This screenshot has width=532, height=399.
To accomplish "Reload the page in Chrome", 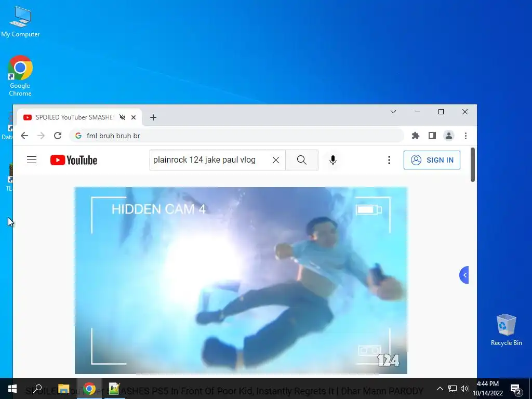I will pyautogui.click(x=58, y=136).
